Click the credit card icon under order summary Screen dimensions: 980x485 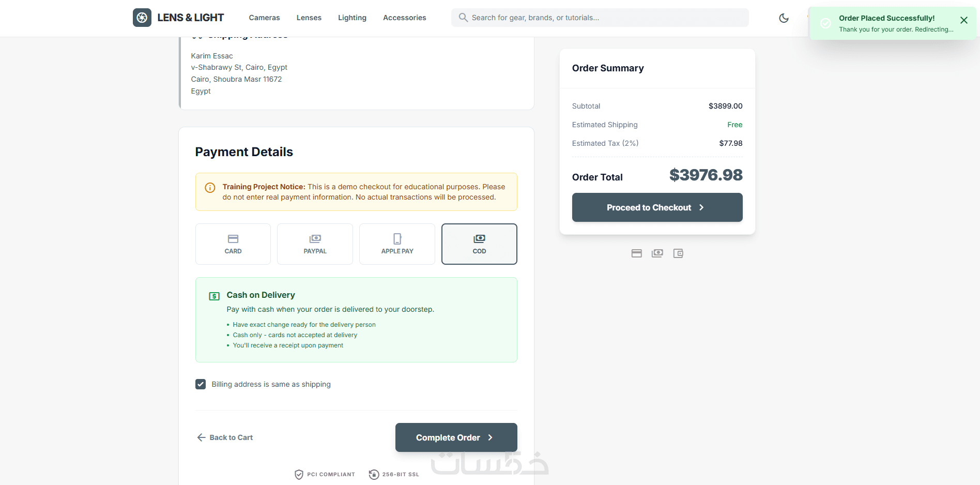pyautogui.click(x=636, y=253)
